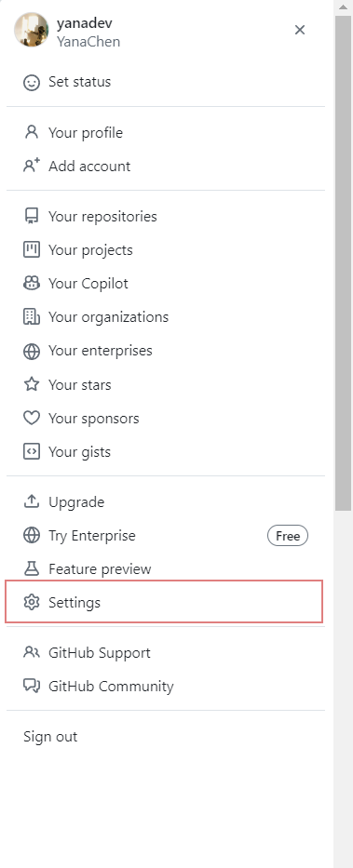Click the project board icon for Your projects
The height and width of the screenshot is (868, 353).
[x=32, y=249]
